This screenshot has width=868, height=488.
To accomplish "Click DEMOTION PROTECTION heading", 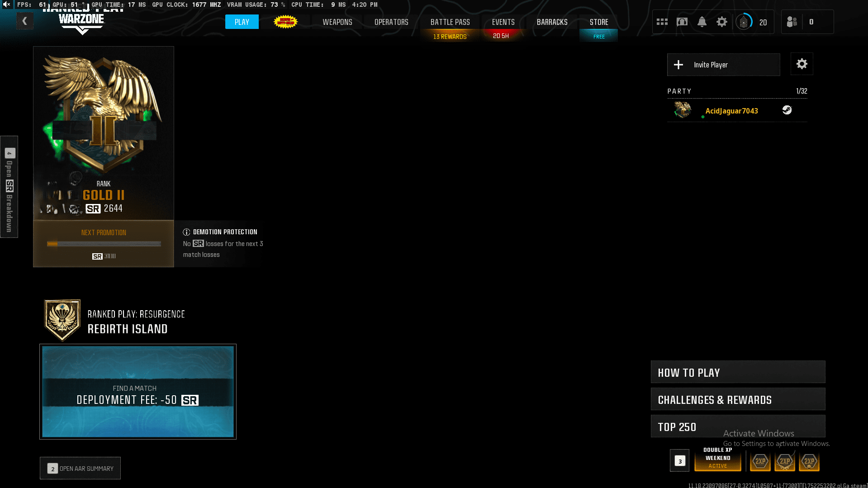I will click(225, 232).
